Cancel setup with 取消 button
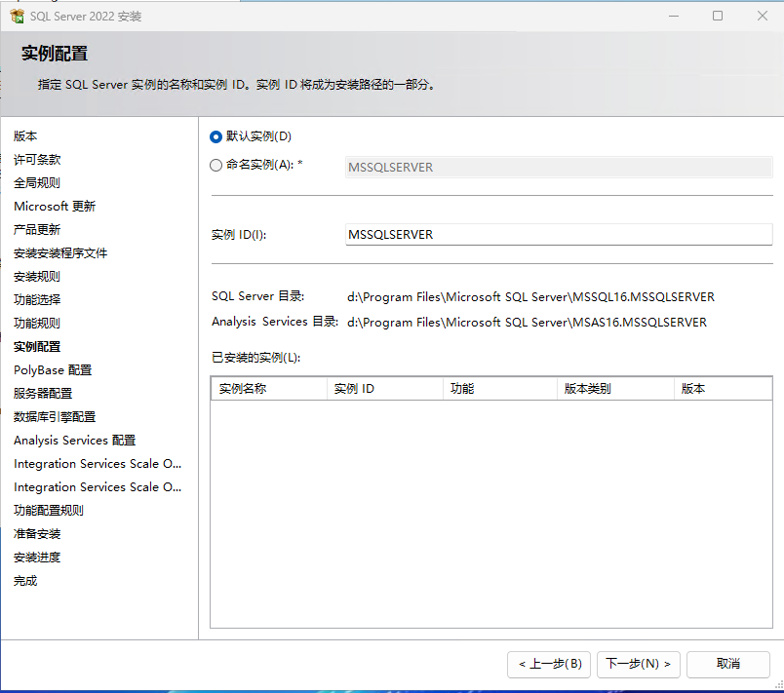Image resolution: width=784 pixels, height=693 pixels. pos(728,664)
